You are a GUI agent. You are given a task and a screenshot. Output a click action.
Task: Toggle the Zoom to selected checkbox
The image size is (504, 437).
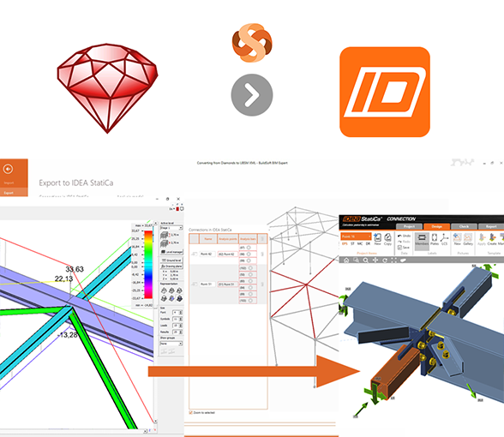click(190, 412)
